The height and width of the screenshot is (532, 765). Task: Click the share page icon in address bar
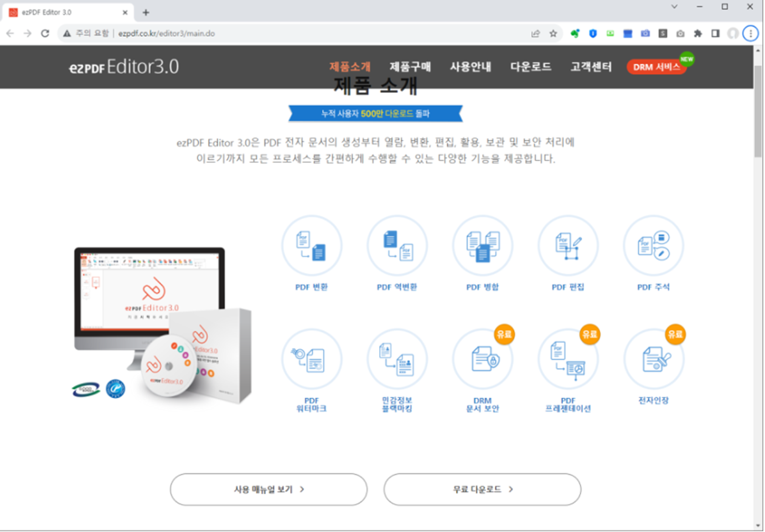tap(535, 33)
